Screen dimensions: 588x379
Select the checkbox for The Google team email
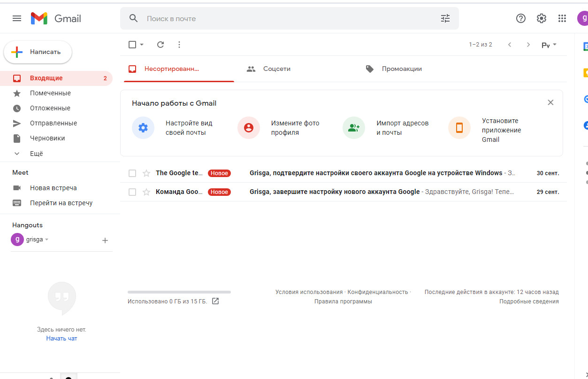pyautogui.click(x=132, y=173)
